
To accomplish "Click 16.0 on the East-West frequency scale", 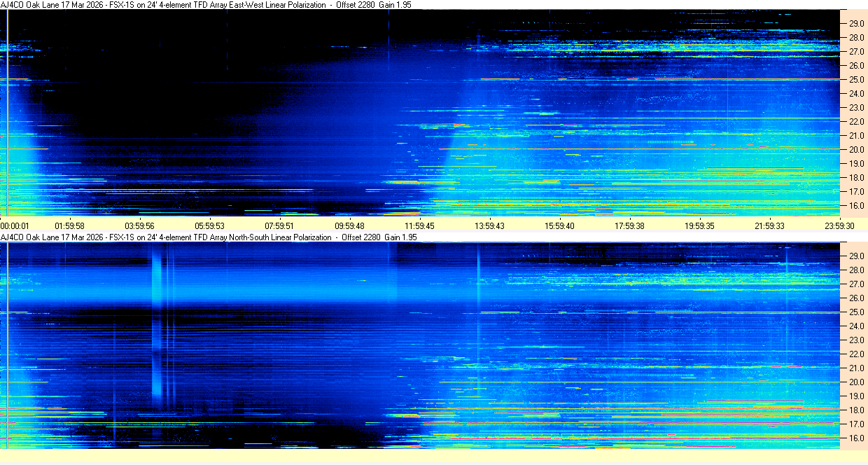I will (x=857, y=206).
